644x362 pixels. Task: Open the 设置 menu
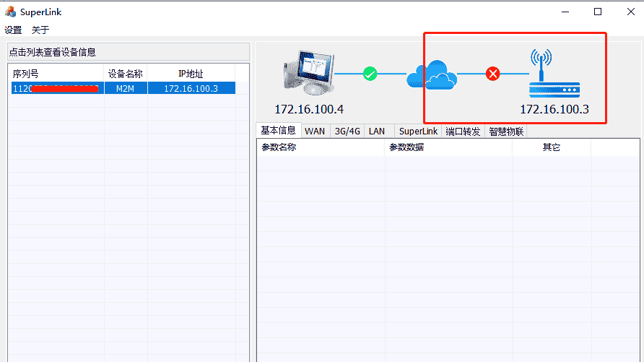point(13,30)
